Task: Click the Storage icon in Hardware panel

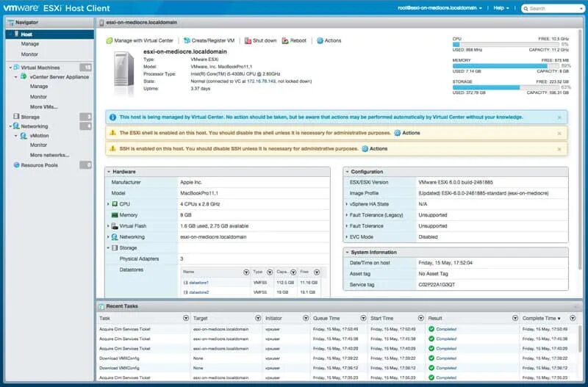Action: tap(115, 247)
